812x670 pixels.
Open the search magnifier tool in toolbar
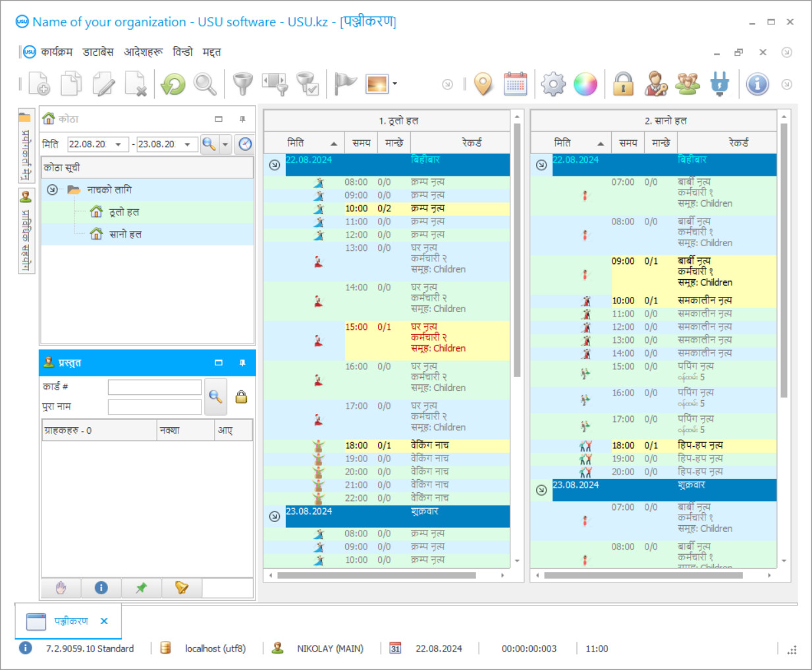point(205,84)
